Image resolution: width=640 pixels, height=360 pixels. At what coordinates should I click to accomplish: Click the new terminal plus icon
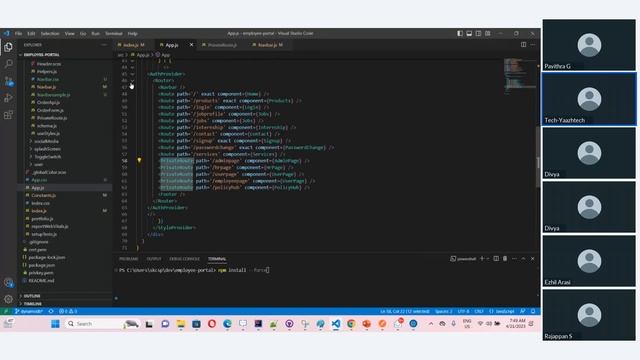tap(482, 258)
